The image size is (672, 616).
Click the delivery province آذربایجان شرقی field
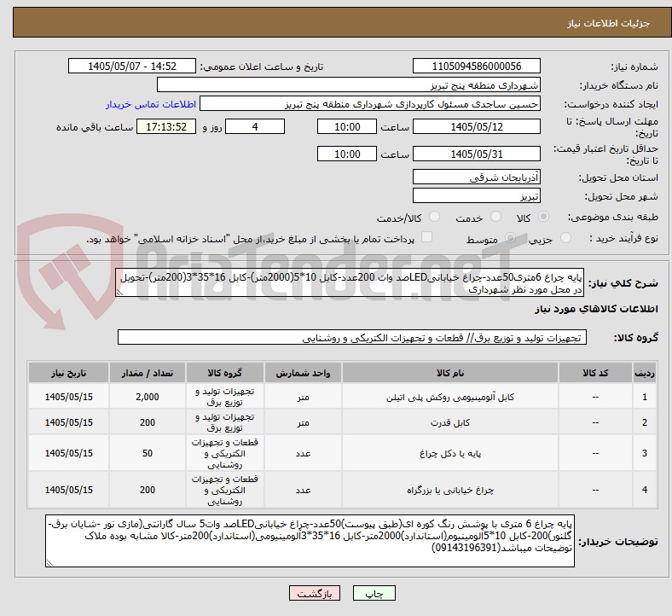[476, 177]
